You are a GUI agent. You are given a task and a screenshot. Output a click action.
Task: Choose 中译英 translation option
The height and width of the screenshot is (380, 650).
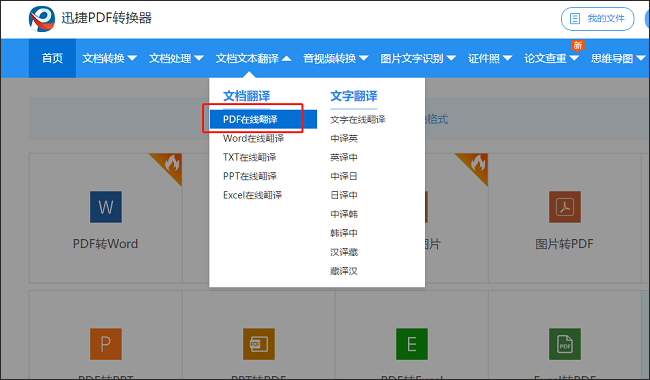[x=344, y=138]
